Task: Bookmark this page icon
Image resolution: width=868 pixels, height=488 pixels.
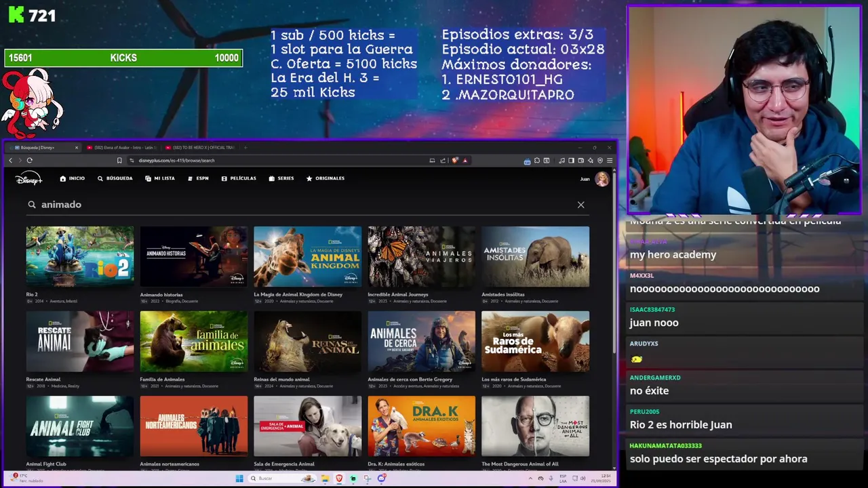Action: click(x=119, y=161)
